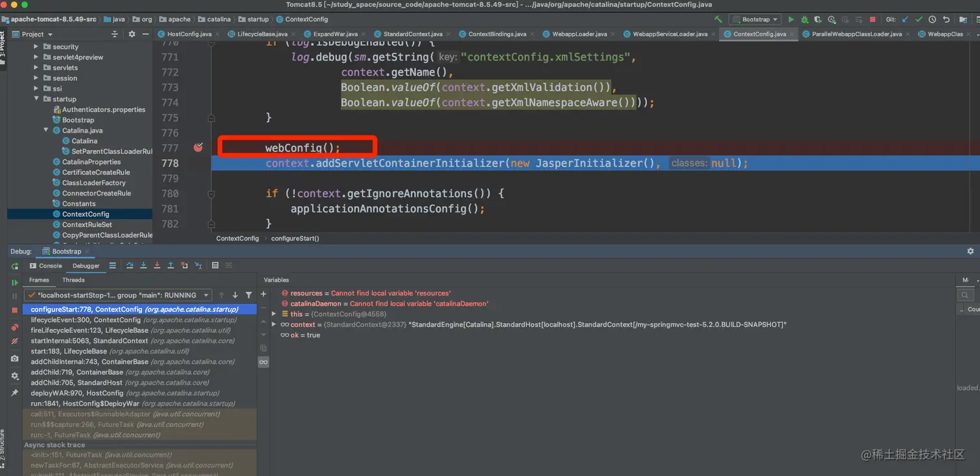Click Git Rollback undo icon

click(946, 19)
